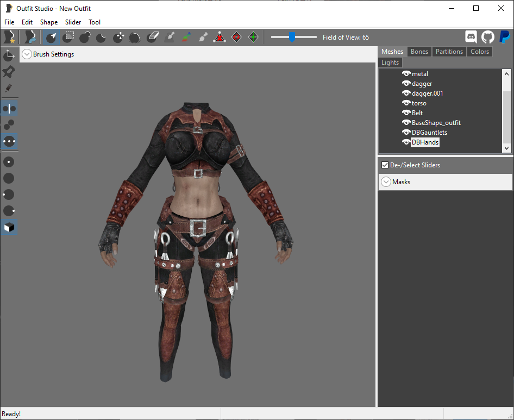Toggle Edit Connected Only option
Screen dimensions: 514x420
pos(9,125)
